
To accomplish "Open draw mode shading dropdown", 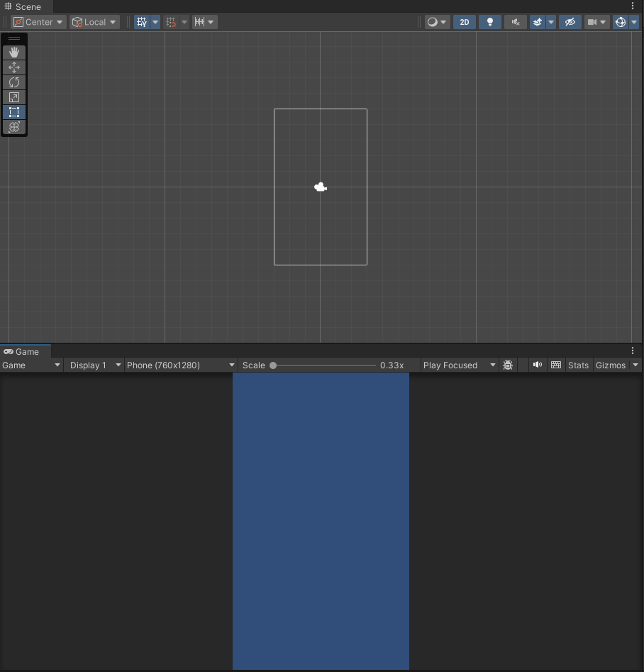I will tap(437, 22).
